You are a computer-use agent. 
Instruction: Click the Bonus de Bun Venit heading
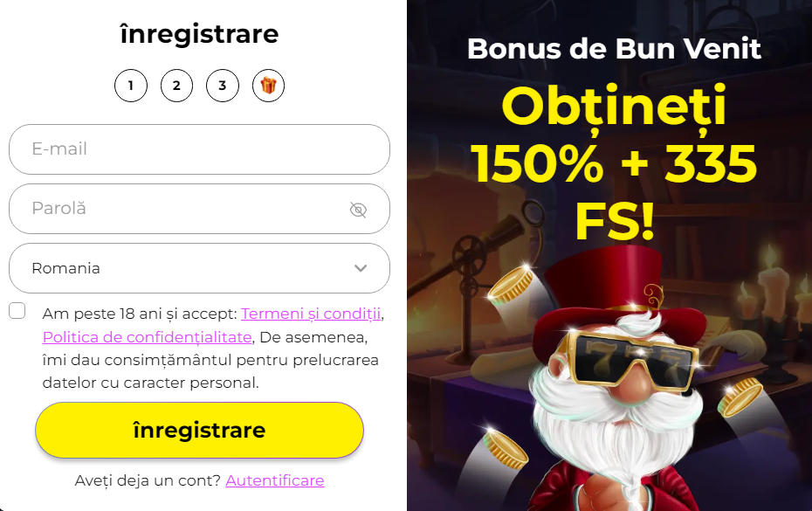pyautogui.click(x=614, y=49)
